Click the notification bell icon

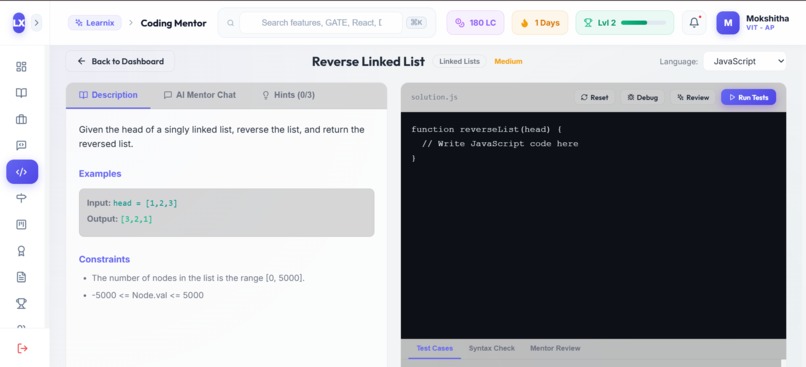pos(694,23)
